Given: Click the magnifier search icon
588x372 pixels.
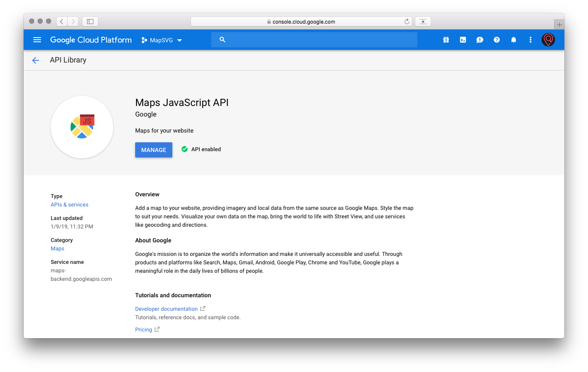Looking at the screenshot, I should 223,40.
